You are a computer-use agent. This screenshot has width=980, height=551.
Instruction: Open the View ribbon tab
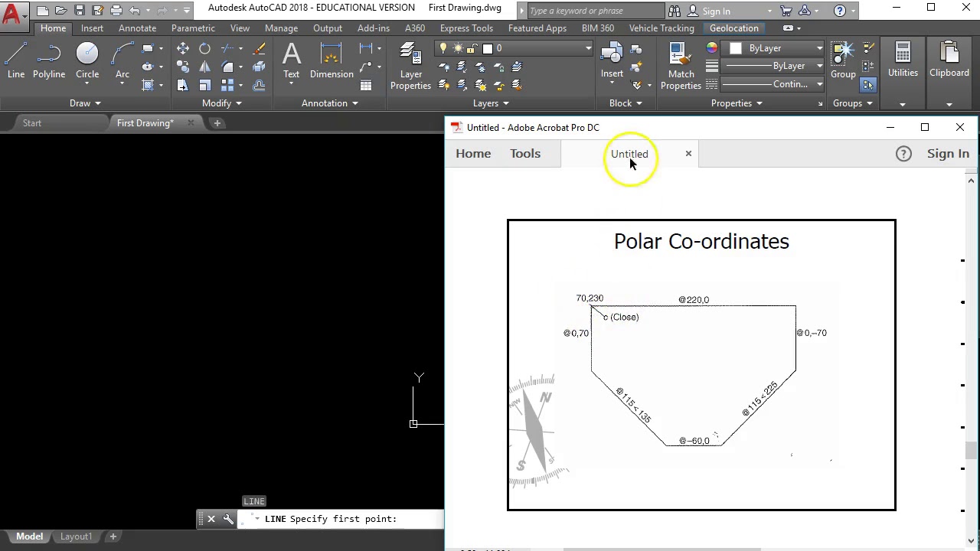point(240,28)
